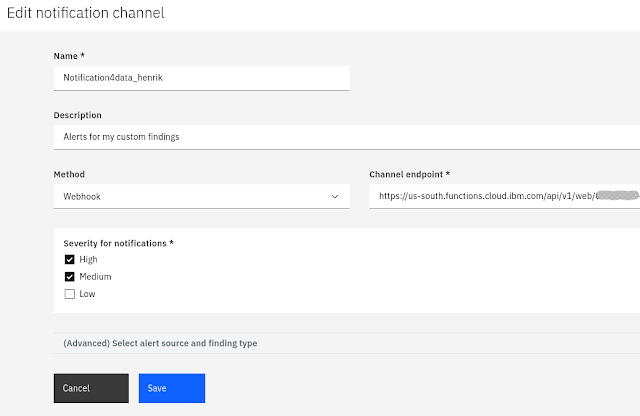
Task: Click the Channel endpoint label
Action: 409,174
